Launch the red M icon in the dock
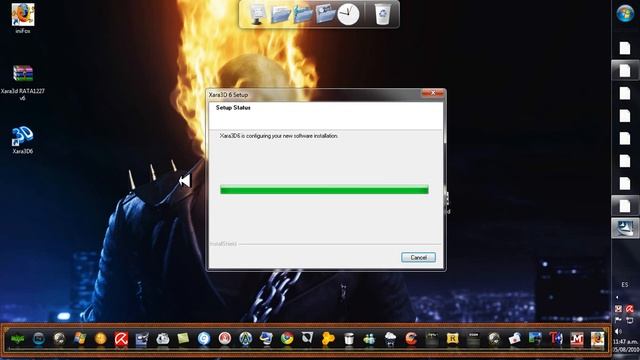This screenshot has height=360, width=640. 576,339
